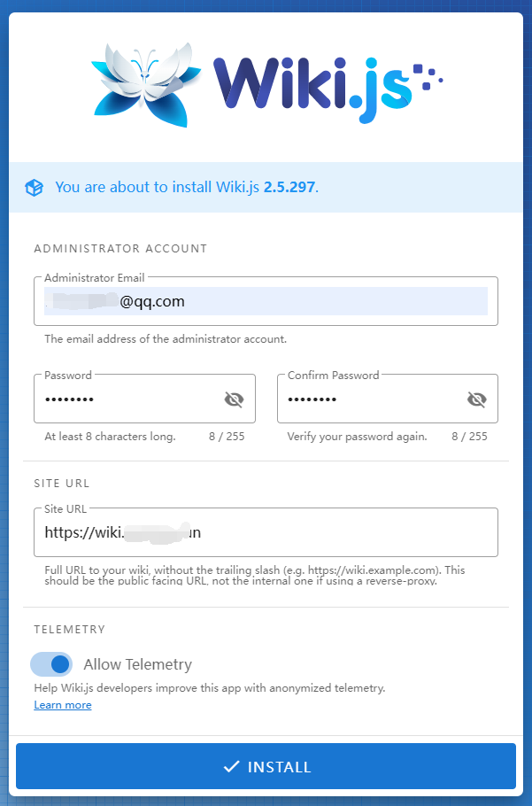
Task: Focus the Administrator Email field
Action: [x=266, y=301]
